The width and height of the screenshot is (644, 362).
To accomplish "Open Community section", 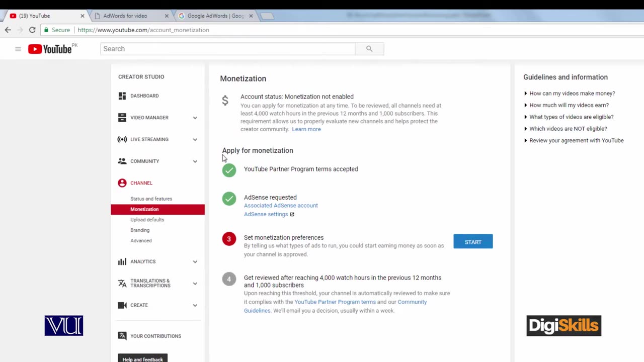I will [x=144, y=161].
